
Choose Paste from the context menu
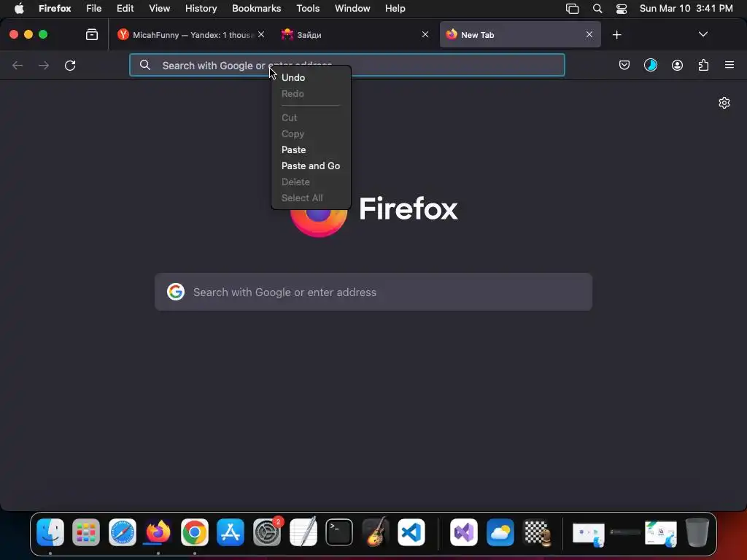point(293,149)
